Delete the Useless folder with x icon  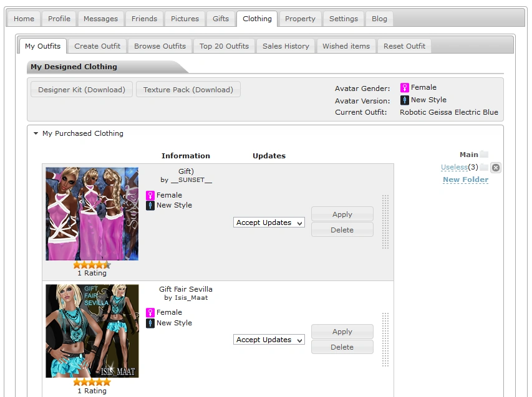coord(495,167)
